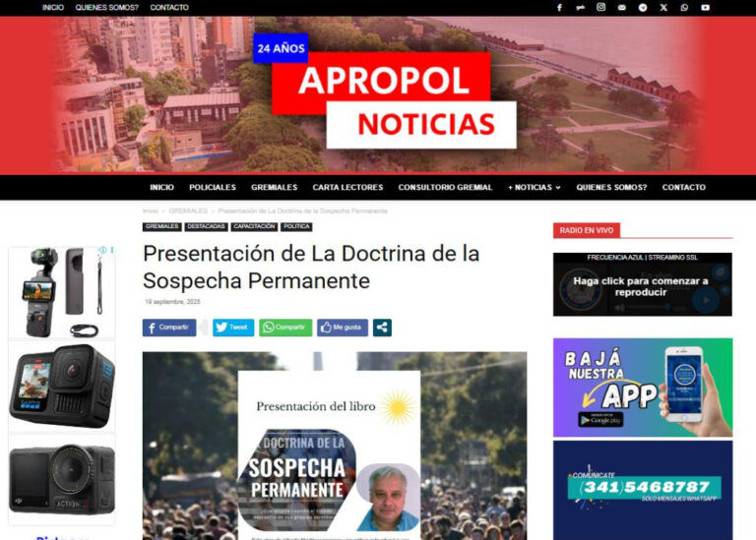Image resolution: width=756 pixels, height=540 pixels.
Task: Click the DESTACADAS category tag
Action: click(206, 226)
